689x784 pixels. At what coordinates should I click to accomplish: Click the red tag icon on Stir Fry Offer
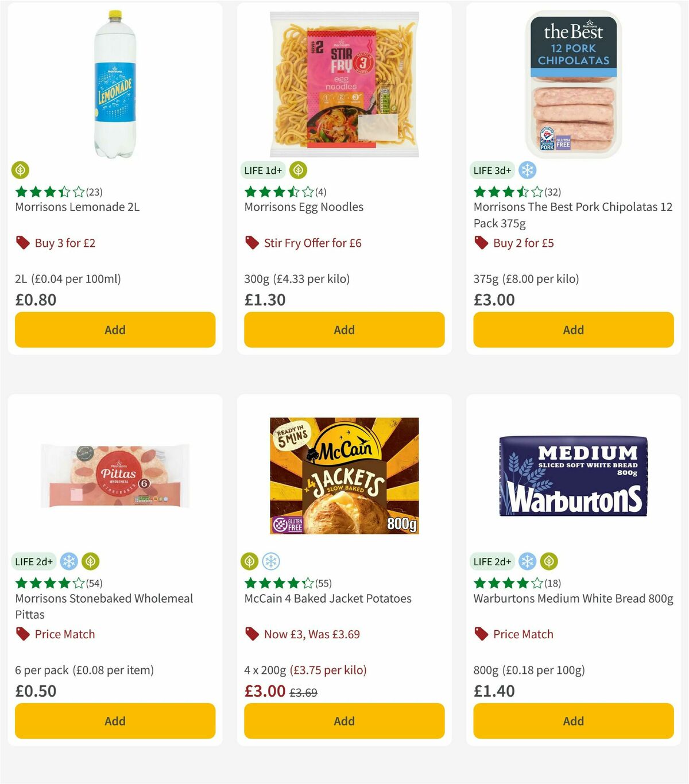pos(251,243)
